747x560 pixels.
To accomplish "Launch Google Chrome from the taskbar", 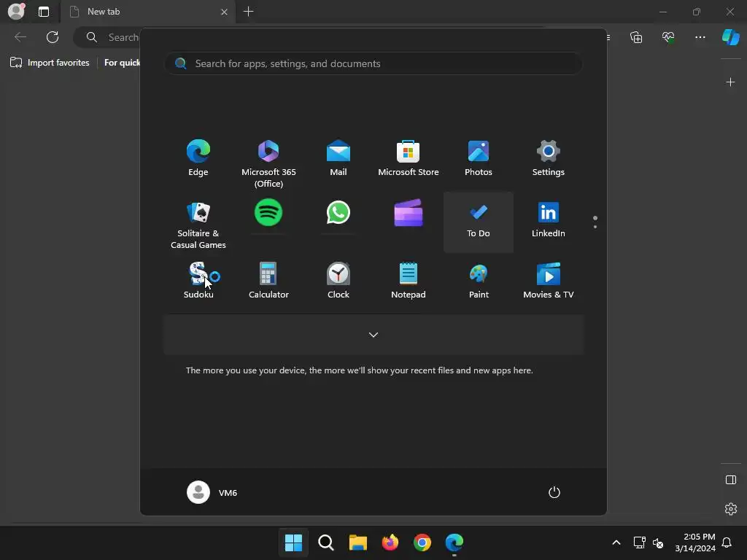I will (x=422, y=542).
